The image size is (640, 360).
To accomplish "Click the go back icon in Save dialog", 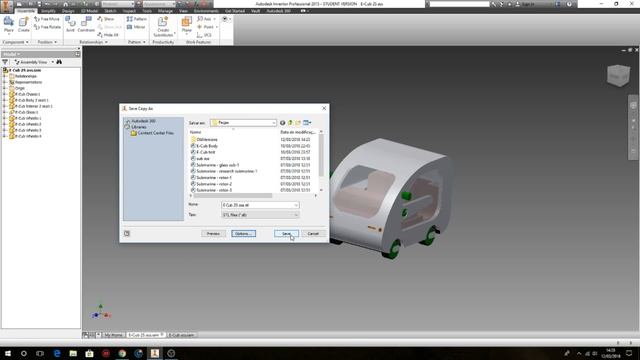I will (x=282, y=123).
